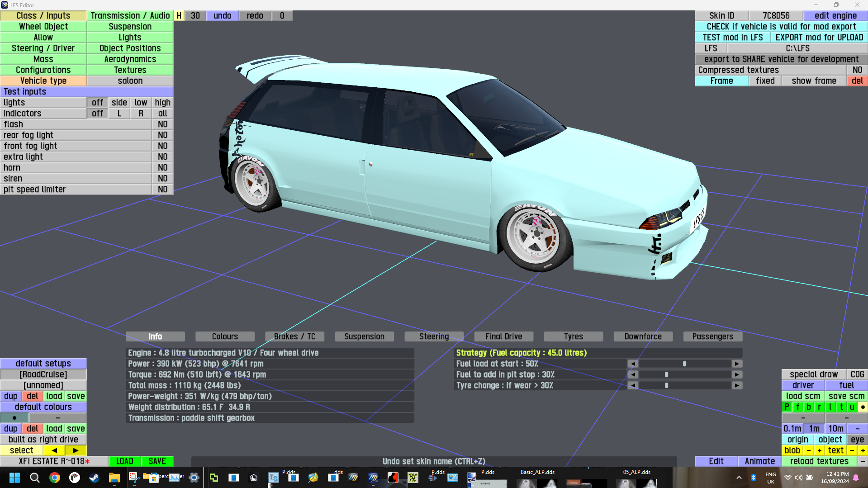Increase Fuel to add in pit stop

point(737,374)
